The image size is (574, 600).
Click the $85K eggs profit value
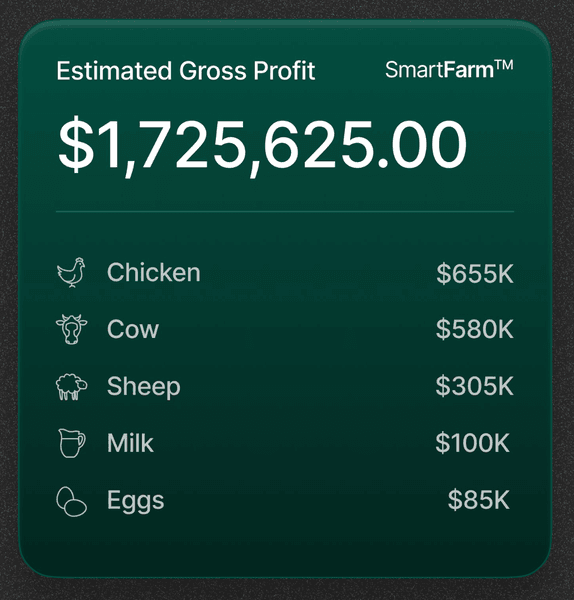[479, 499]
